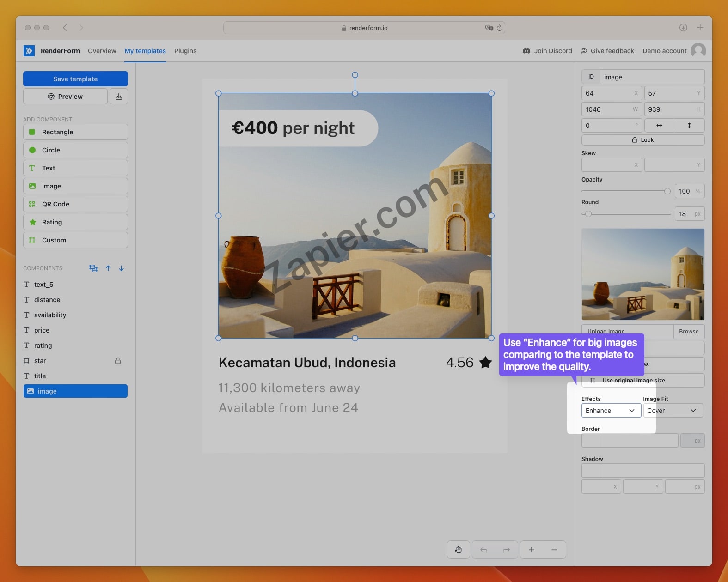Download template using the download icon button
The width and height of the screenshot is (728, 582).
[119, 97]
